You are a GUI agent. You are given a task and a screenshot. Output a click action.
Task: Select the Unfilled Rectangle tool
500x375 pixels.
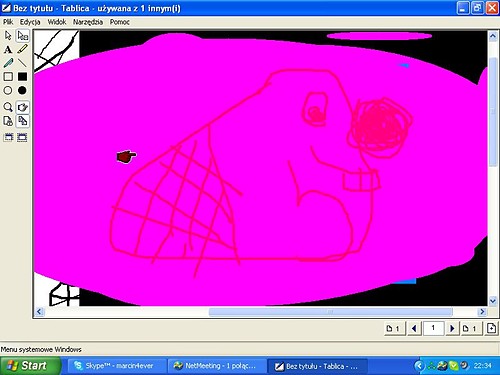point(8,77)
